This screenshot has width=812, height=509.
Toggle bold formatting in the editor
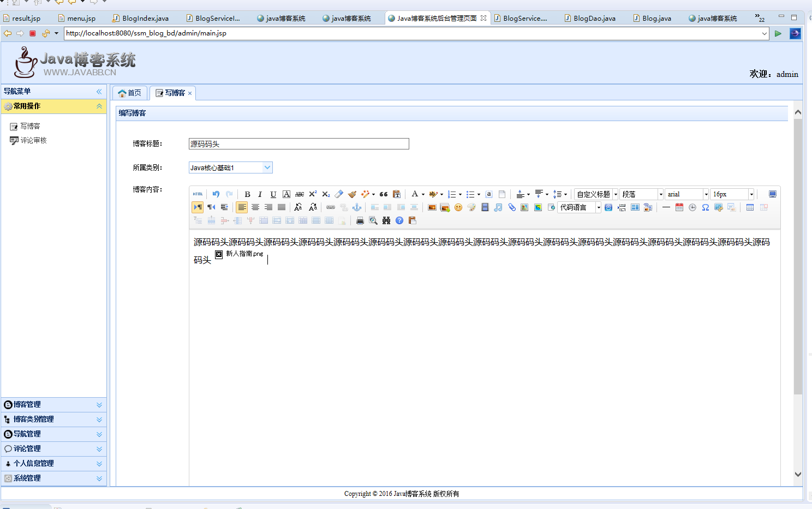tap(247, 194)
